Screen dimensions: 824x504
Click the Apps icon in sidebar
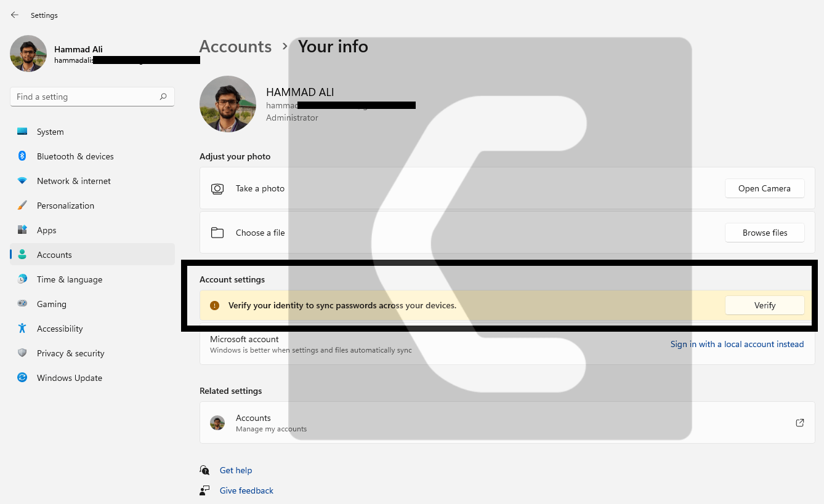(22, 230)
